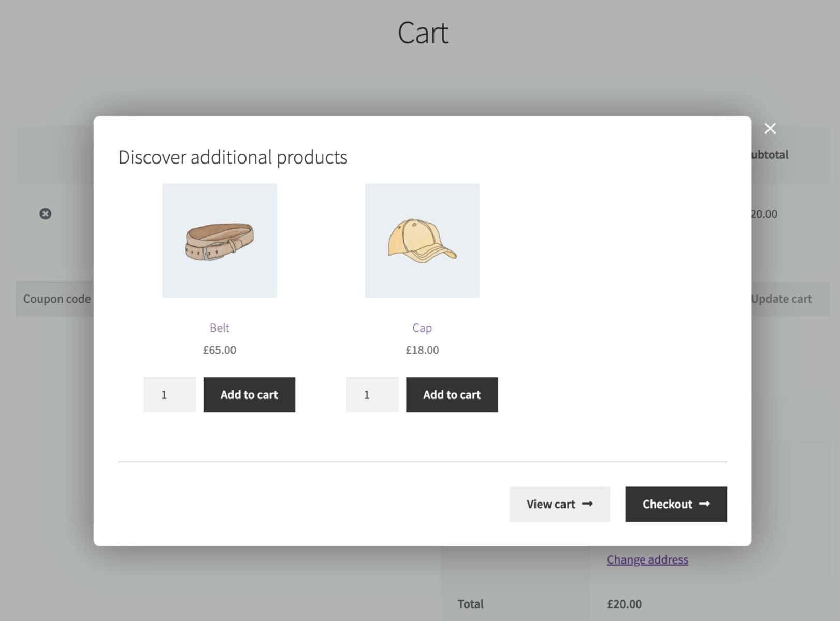Click the Cart page title

click(x=423, y=33)
